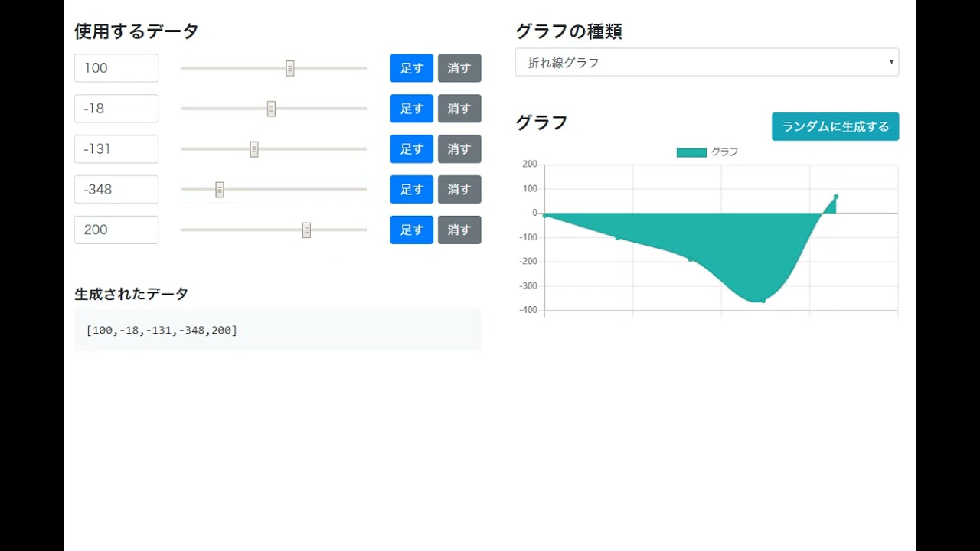Click the slider thumb in the -348 row

[220, 190]
